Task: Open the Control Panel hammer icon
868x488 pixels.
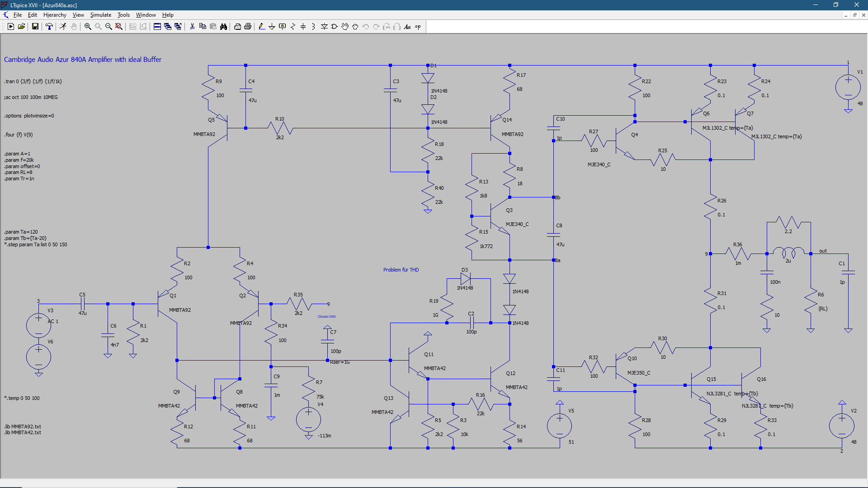Action: pos(49,27)
